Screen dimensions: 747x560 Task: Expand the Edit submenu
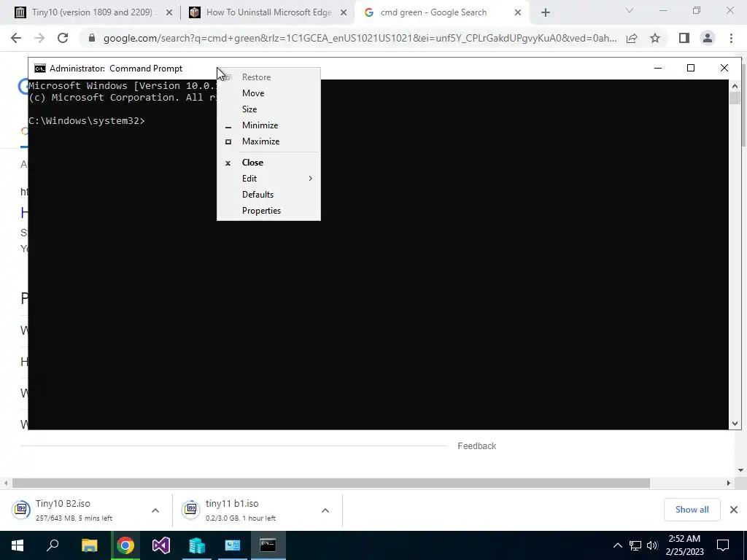click(x=268, y=179)
